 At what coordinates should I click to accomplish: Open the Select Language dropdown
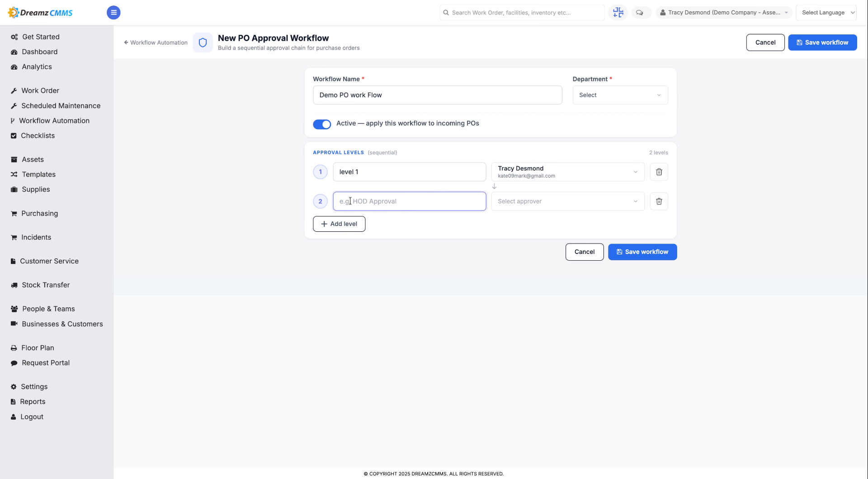pos(826,13)
